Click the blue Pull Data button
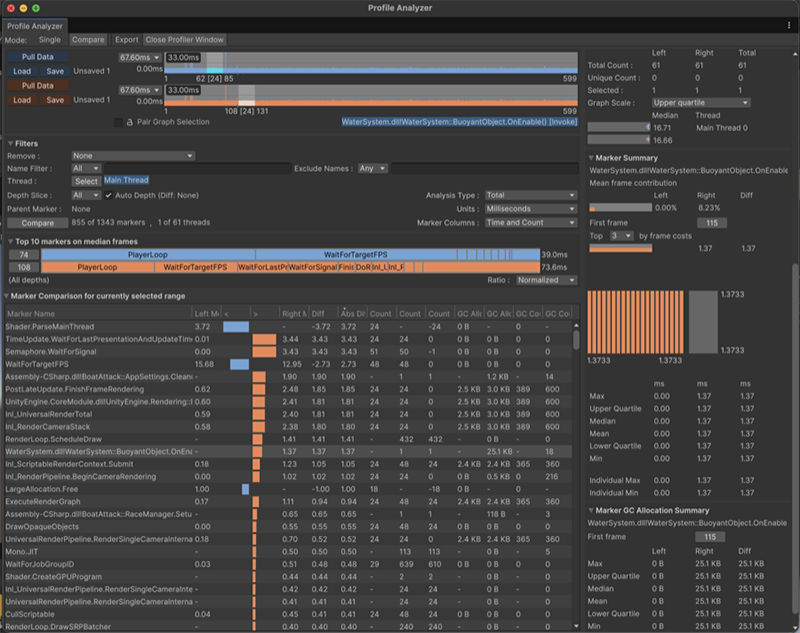Viewport: 800px width, 633px height. coord(37,57)
